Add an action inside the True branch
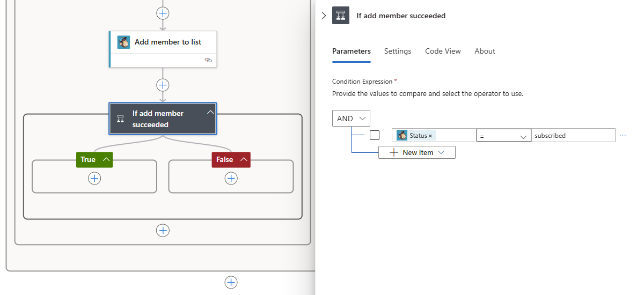 click(x=94, y=179)
